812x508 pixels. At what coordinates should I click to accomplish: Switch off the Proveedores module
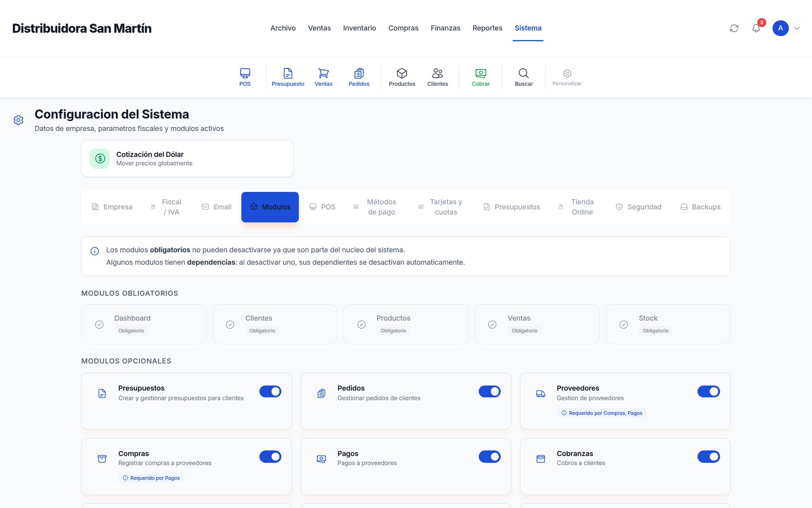click(709, 391)
